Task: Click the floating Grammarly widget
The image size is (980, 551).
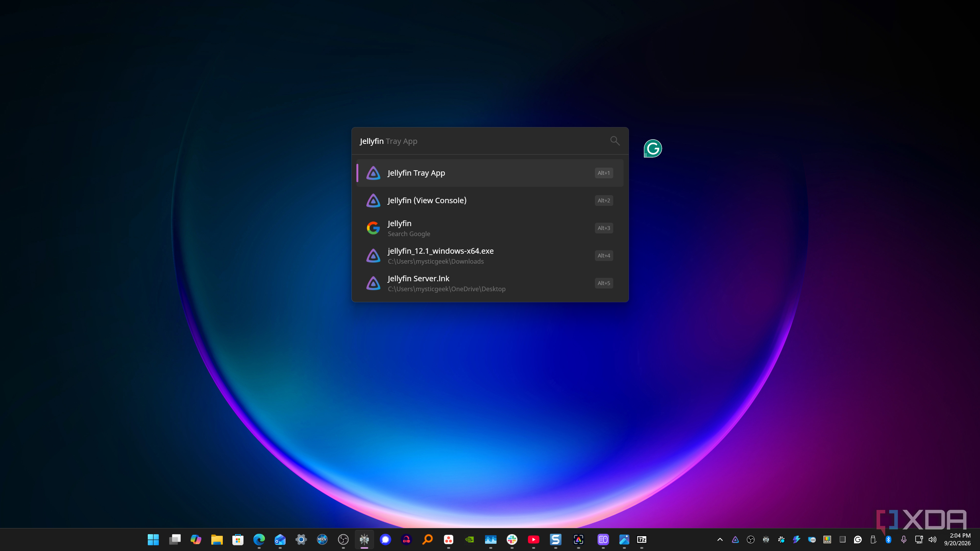Action: tap(653, 148)
